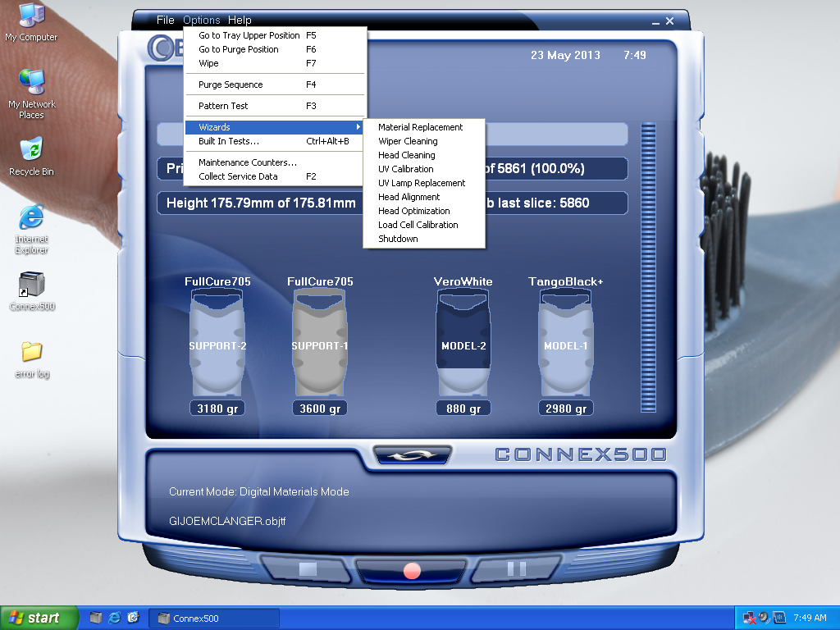Click the pause button

[517, 569]
